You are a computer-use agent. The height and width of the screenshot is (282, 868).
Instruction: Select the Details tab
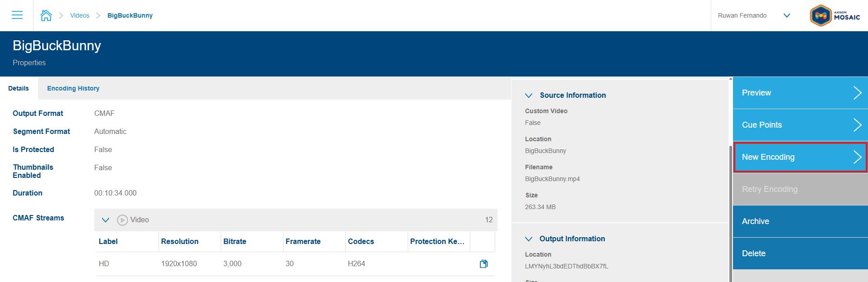(19, 88)
